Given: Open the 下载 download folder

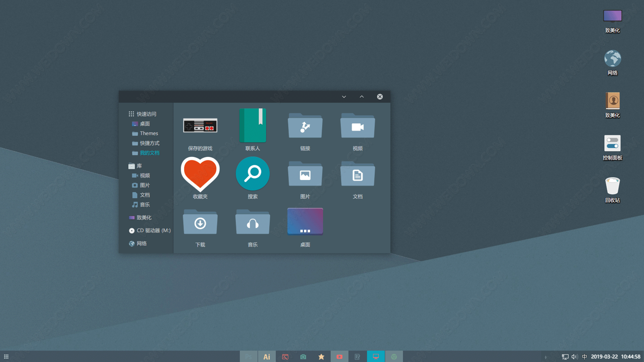Looking at the screenshot, I should click(x=200, y=222).
